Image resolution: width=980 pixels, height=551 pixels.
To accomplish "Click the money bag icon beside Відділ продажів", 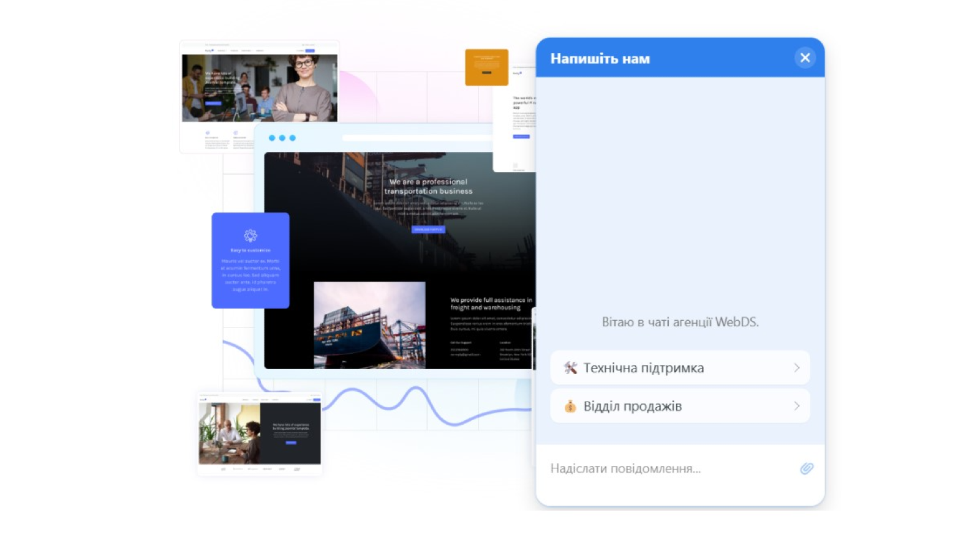I will tap(571, 405).
